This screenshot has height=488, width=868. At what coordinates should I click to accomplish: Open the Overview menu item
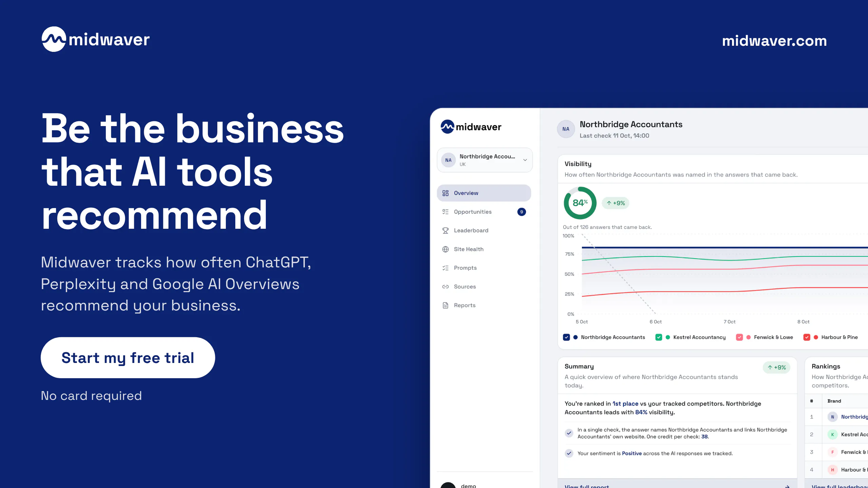click(x=484, y=193)
